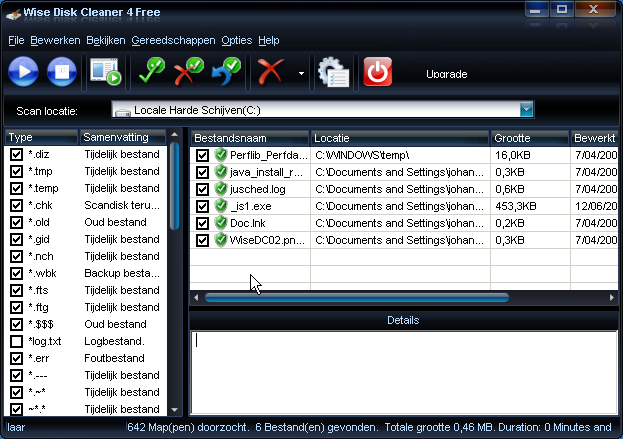The image size is (623, 439).
Task: Open settings with the gear and list icon
Action: [333, 72]
